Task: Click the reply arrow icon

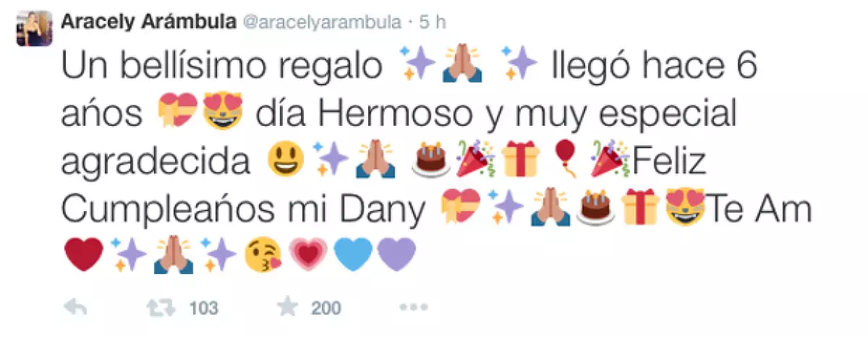Action: (x=75, y=308)
